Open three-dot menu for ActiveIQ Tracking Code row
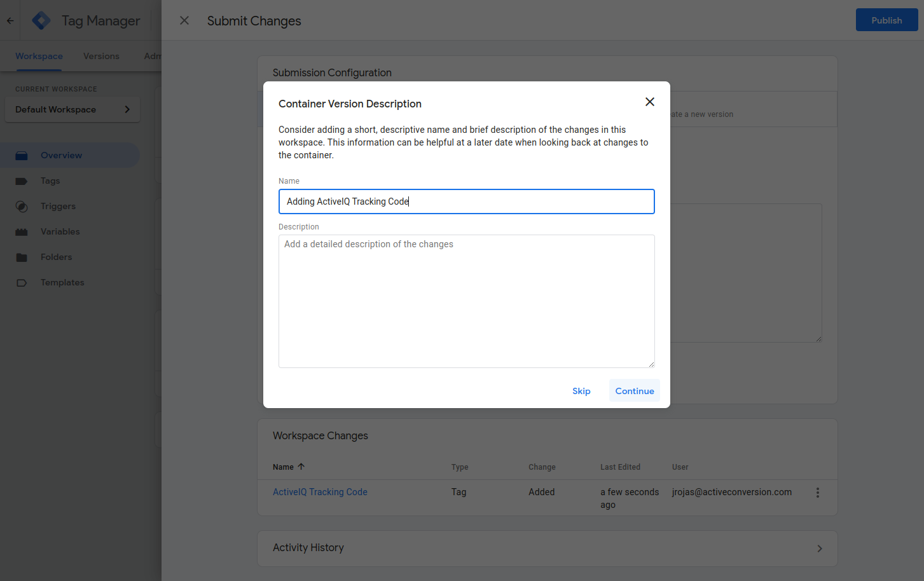 818,493
